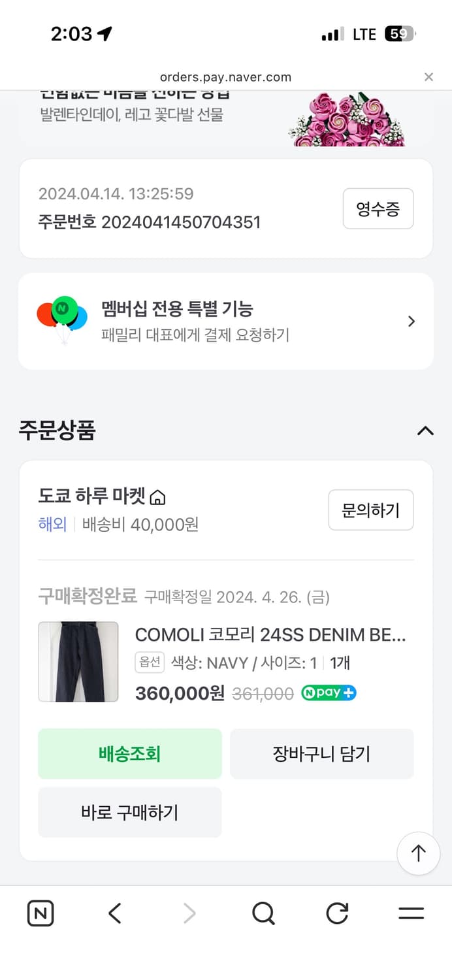Reload the page with the refresh icon
The image size is (452, 980).
336,913
